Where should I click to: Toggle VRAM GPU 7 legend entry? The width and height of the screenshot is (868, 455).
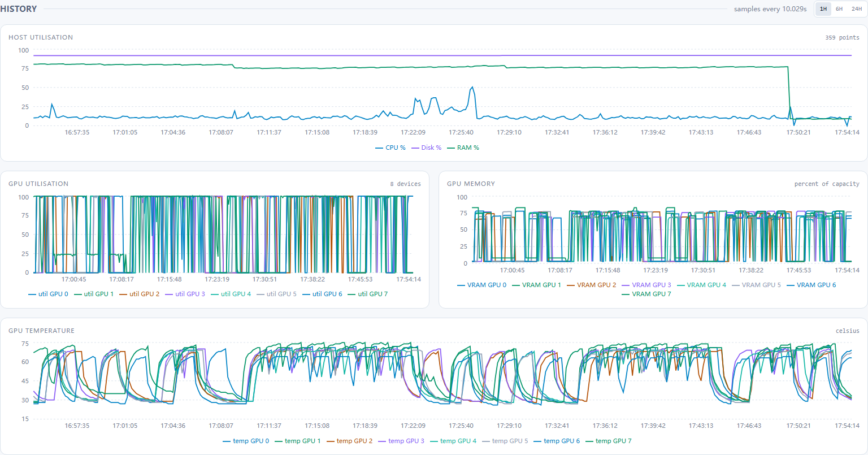click(646, 294)
